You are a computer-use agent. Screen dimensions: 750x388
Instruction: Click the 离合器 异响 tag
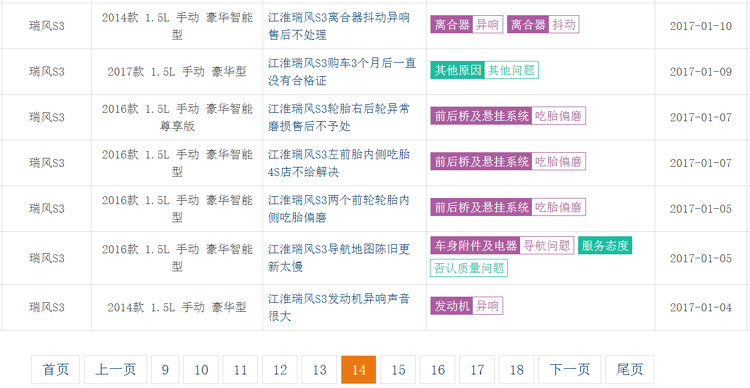466,24
